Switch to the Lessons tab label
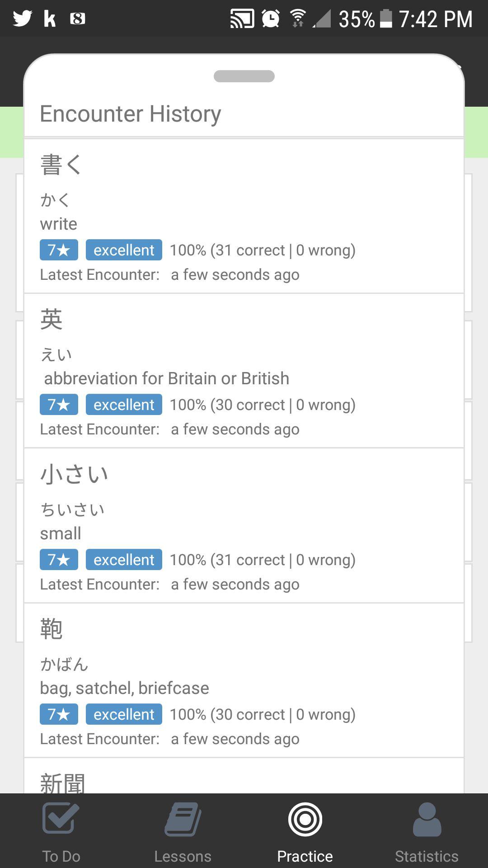 [x=183, y=856]
